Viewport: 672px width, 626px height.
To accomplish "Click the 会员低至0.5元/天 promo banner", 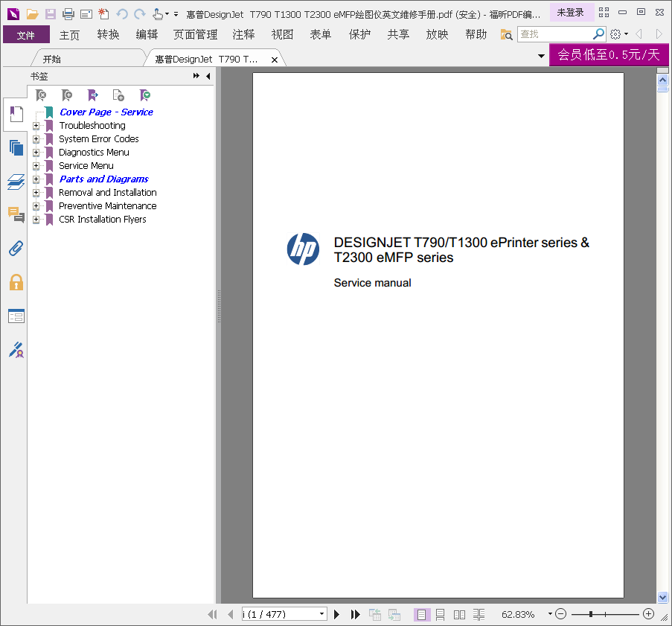I will point(609,54).
